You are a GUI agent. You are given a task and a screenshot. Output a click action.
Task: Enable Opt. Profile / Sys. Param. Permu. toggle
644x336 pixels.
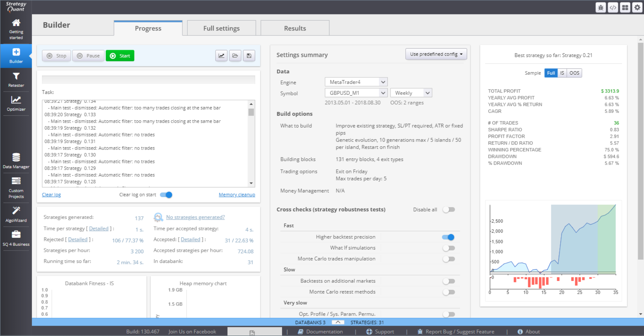(449, 314)
